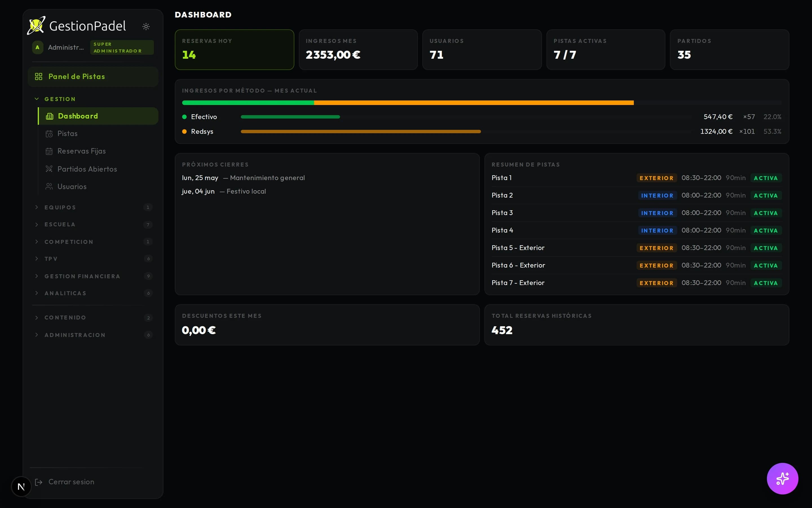Click the EQUIPOS count badge 1
812x508 pixels.
point(148,207)
